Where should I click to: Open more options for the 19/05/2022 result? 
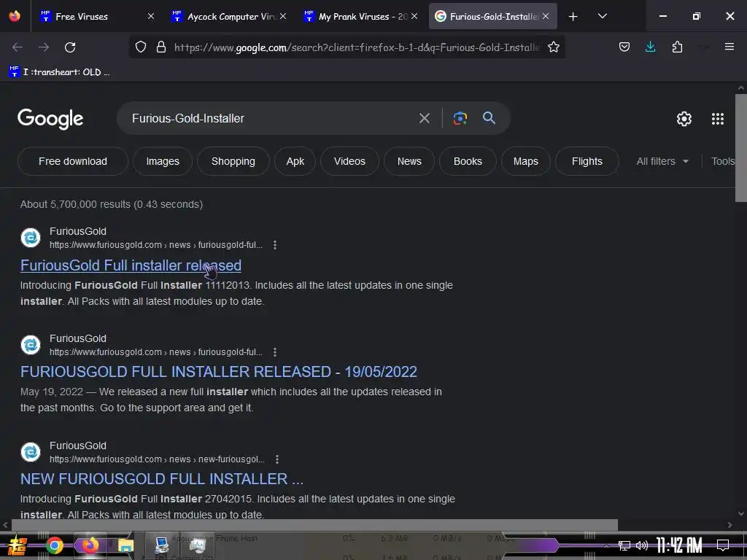[275, 352]
